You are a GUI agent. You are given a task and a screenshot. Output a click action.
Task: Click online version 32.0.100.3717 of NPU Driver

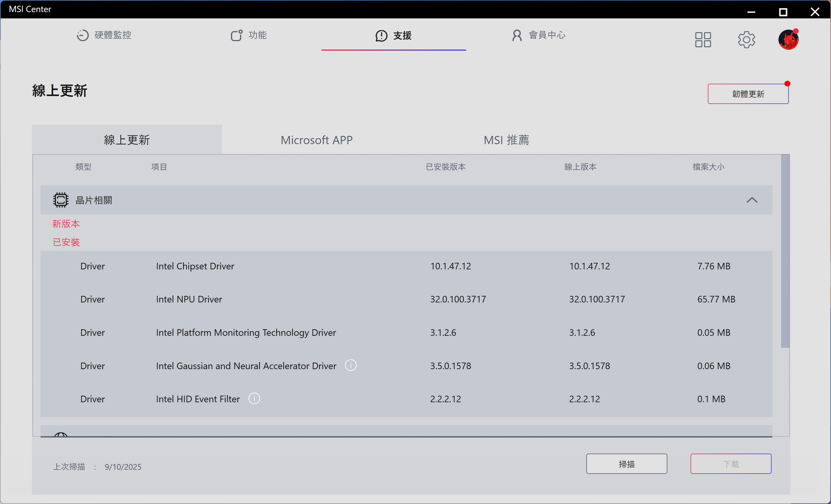[x=597, y=299]
